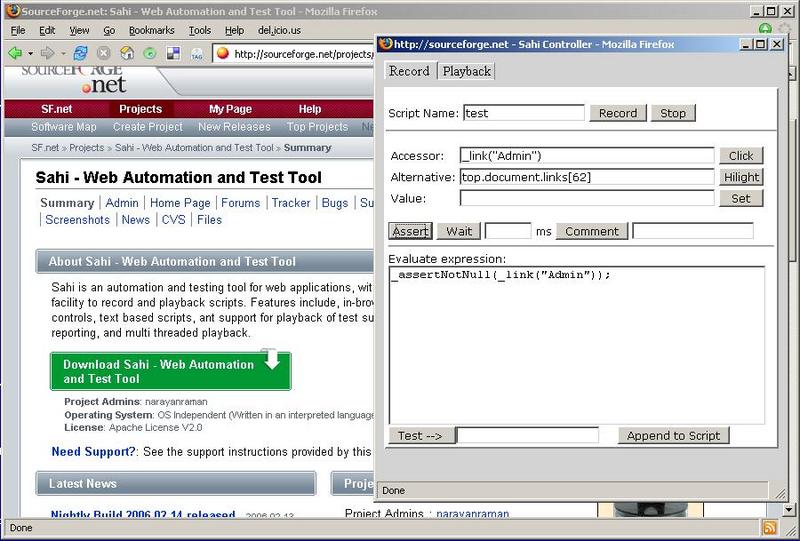Open the Forward button history dropdown arrow
800x541 pixels.
63,53
